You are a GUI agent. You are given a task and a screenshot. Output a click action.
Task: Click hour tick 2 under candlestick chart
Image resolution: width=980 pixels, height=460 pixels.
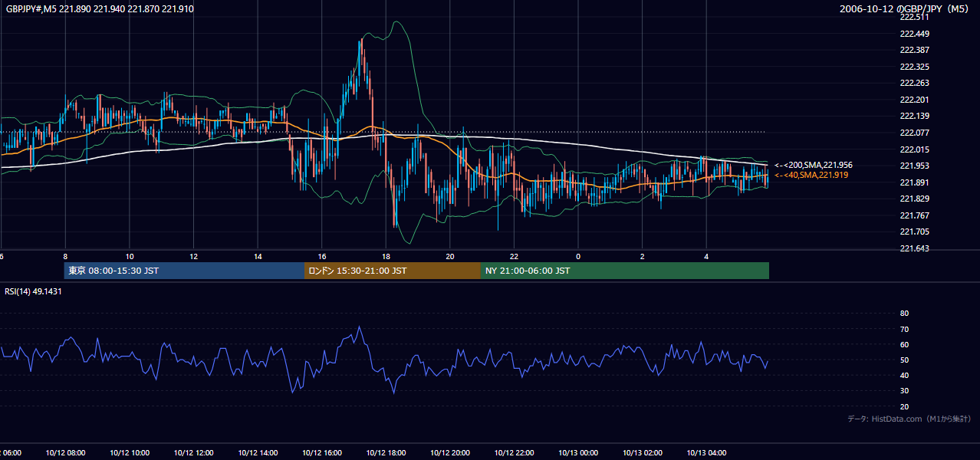pyautogui.click(x=643, y=256)
